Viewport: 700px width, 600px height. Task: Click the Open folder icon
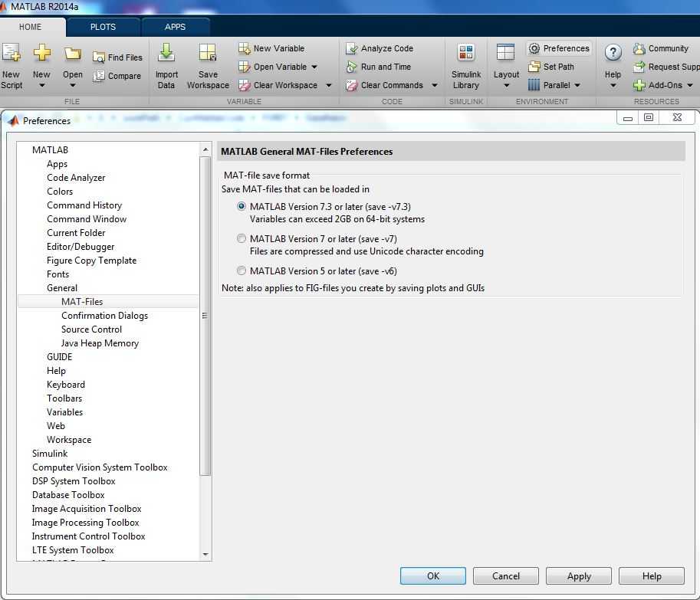pos(72,54)
